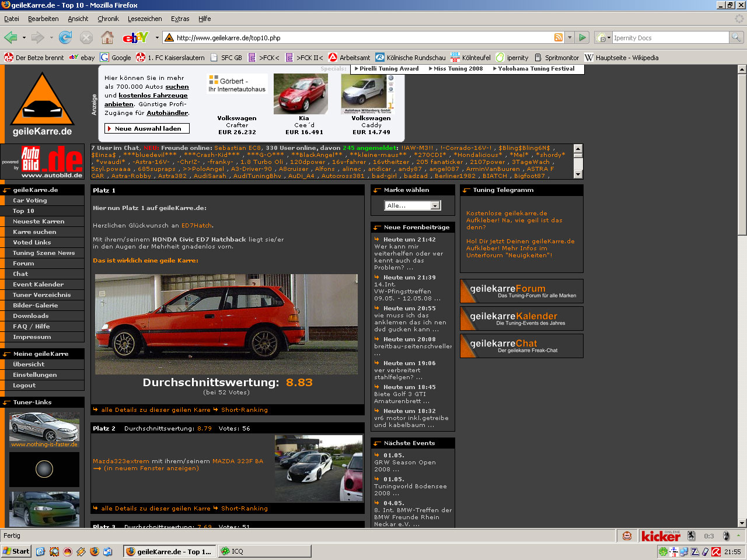Open the Marke wählen brand dropdown
747x560 pixels.
click(x=413, y=205)
